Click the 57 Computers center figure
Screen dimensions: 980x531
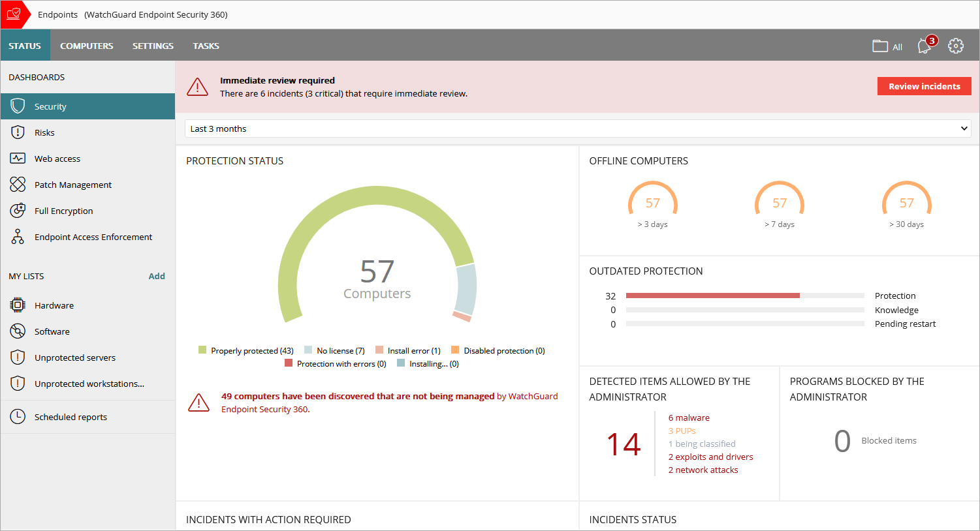point(377,279)
